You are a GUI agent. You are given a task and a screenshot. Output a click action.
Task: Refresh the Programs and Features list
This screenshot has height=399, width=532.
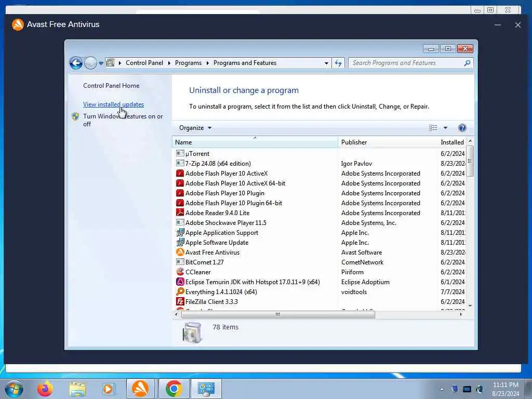[x=338, y=63]
